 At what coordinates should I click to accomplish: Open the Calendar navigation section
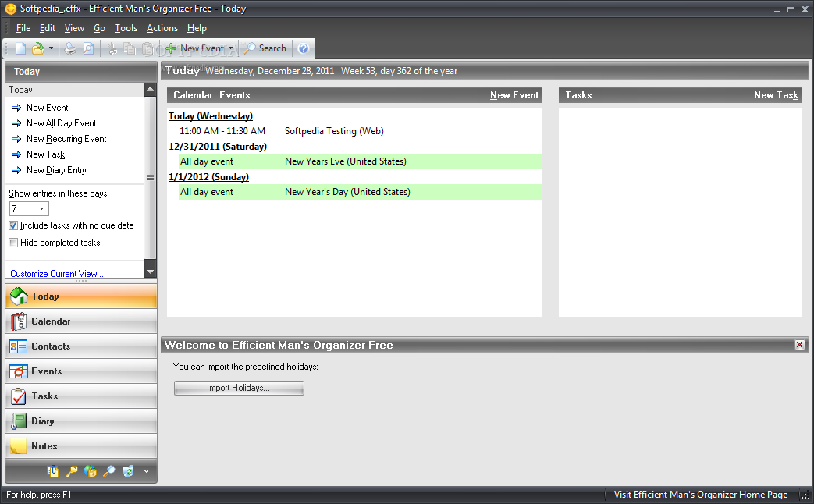(x=81, y=321)
